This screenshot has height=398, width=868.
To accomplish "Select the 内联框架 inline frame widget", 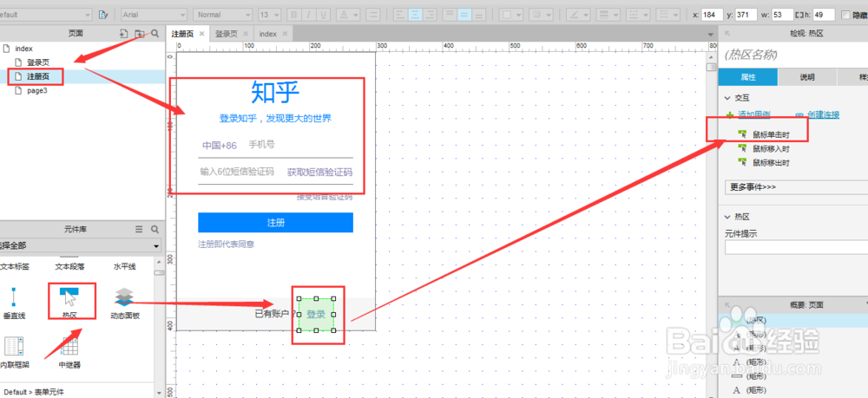I will [x=15, y=352].
